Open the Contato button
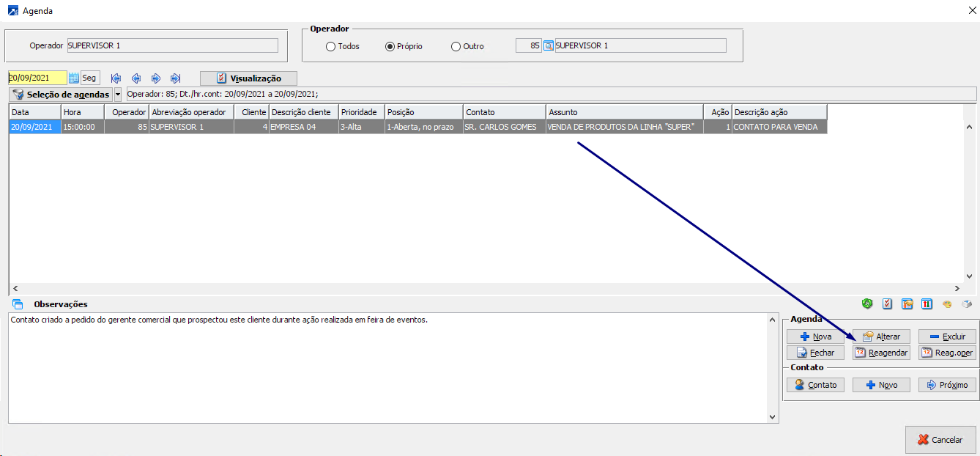Screen dimensions: 980x456 click(x=815, y=385)
